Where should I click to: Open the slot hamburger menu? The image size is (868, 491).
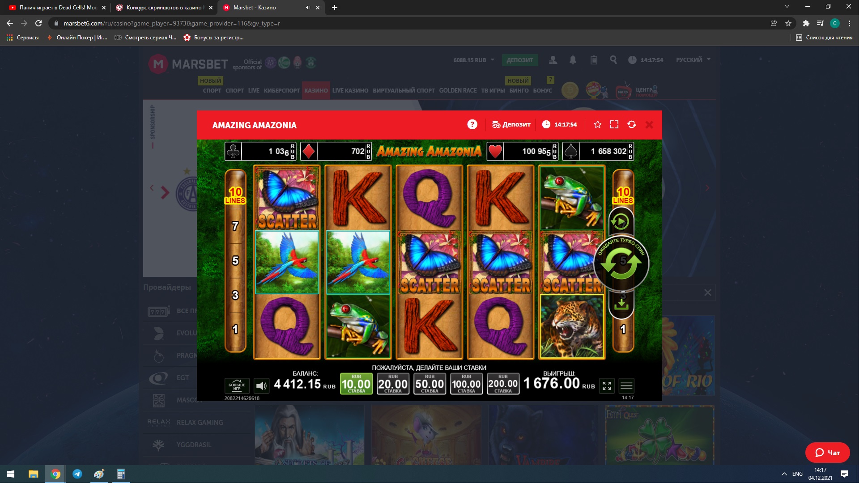pyautogui.click(x=626, y=385)
